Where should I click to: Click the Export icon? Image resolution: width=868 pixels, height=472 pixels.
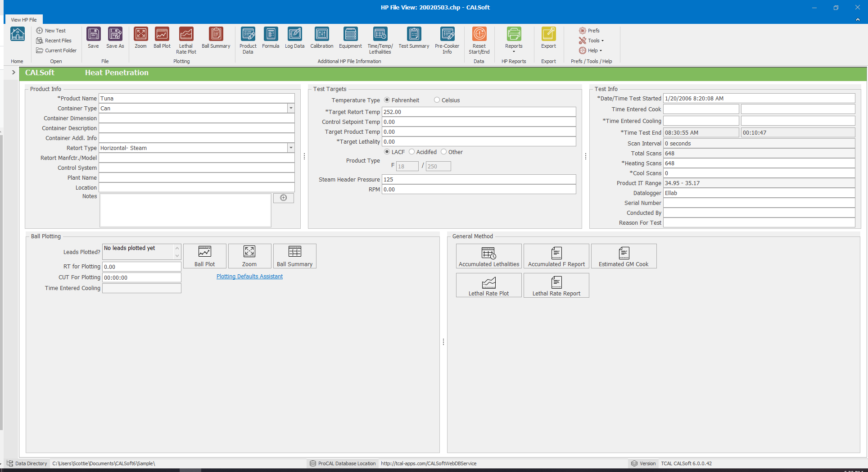(x=548, y=34)
